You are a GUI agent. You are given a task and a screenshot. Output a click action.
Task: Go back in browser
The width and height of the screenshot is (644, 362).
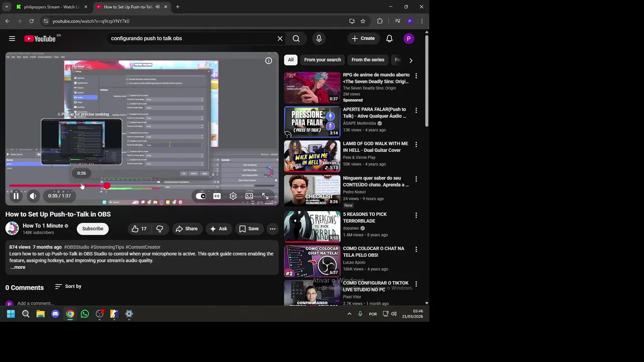coord(8,21)
